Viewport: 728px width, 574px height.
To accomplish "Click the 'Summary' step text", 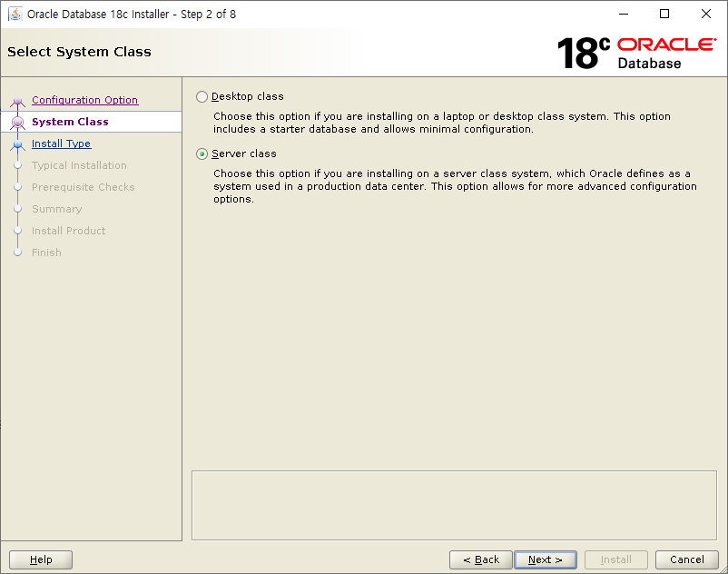I will [x=56, y=209].
